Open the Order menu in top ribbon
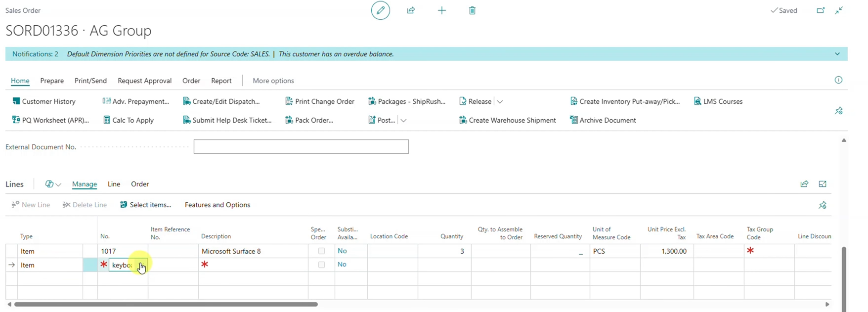868x312 pixels. point(191,81)
